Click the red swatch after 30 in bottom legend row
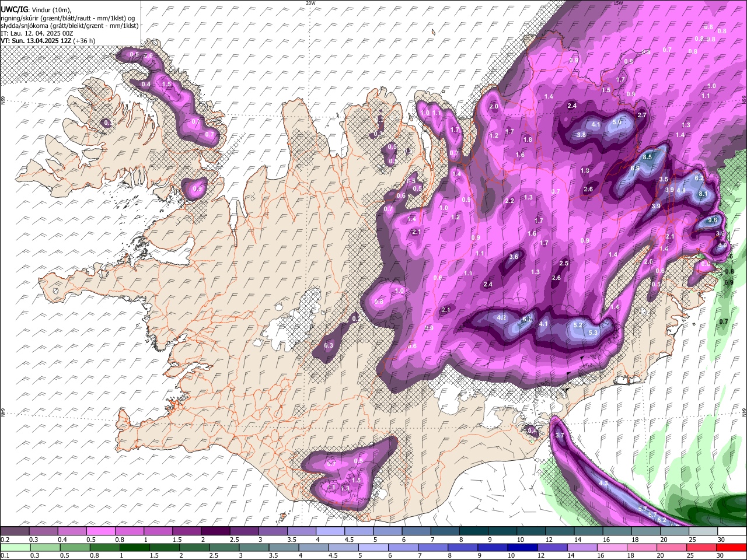The image size is (747, 560). [x=731, y=547]
